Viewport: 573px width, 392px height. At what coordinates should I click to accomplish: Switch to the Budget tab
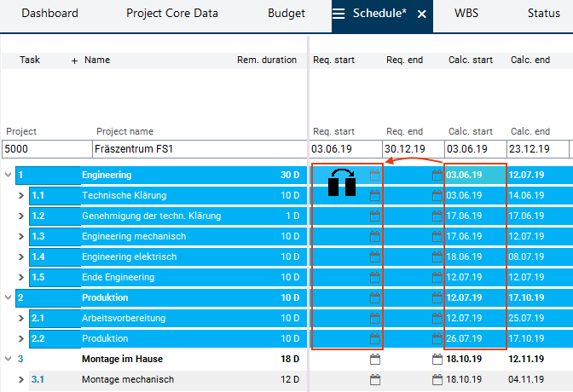[x=286, y=14]
